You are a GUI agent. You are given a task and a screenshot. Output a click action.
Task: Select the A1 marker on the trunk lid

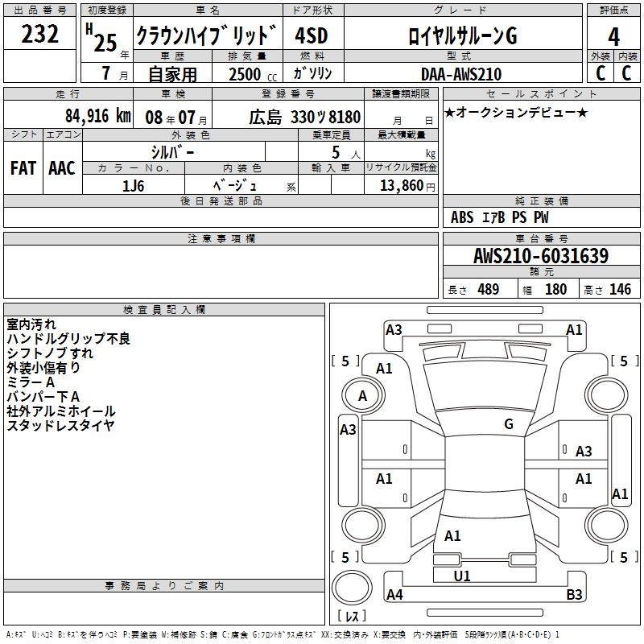tap(452, 535)
